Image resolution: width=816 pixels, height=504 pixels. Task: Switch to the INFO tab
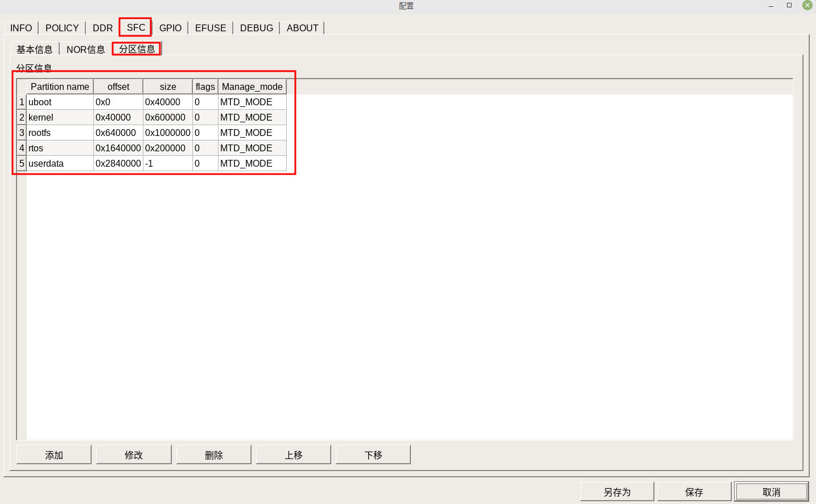(21, 28)
